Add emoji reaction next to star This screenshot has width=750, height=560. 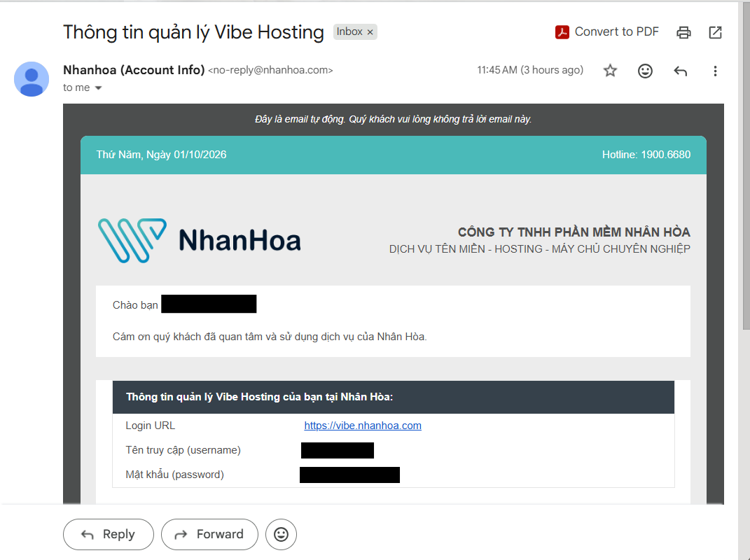pos(645,71)
